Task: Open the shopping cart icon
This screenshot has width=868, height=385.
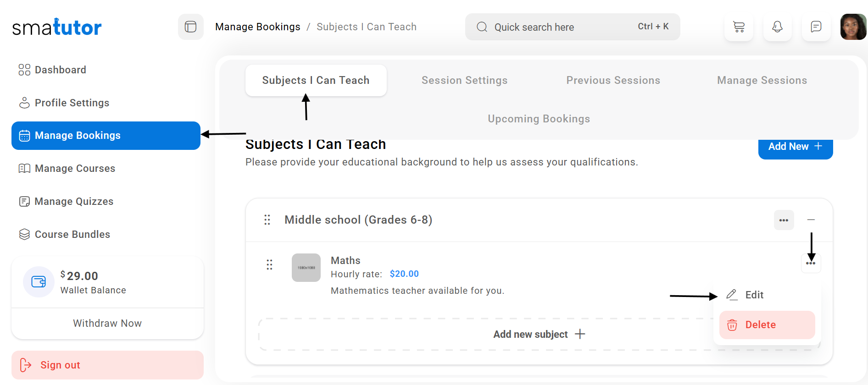Action: pyautogui.click(x=739, y=27)
